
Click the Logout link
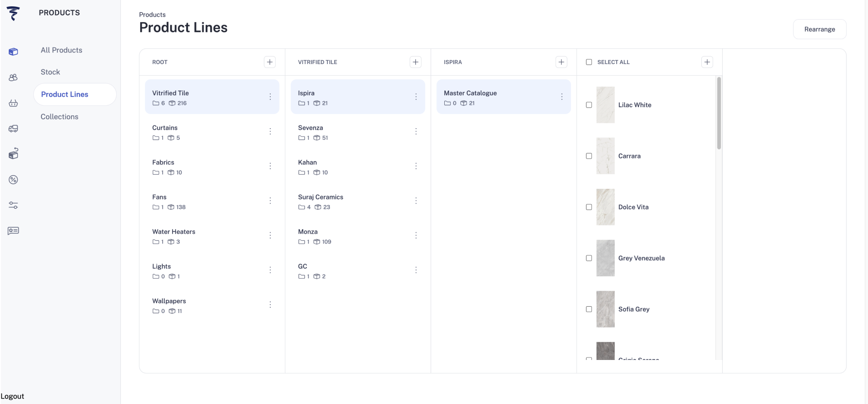[13, 396]
